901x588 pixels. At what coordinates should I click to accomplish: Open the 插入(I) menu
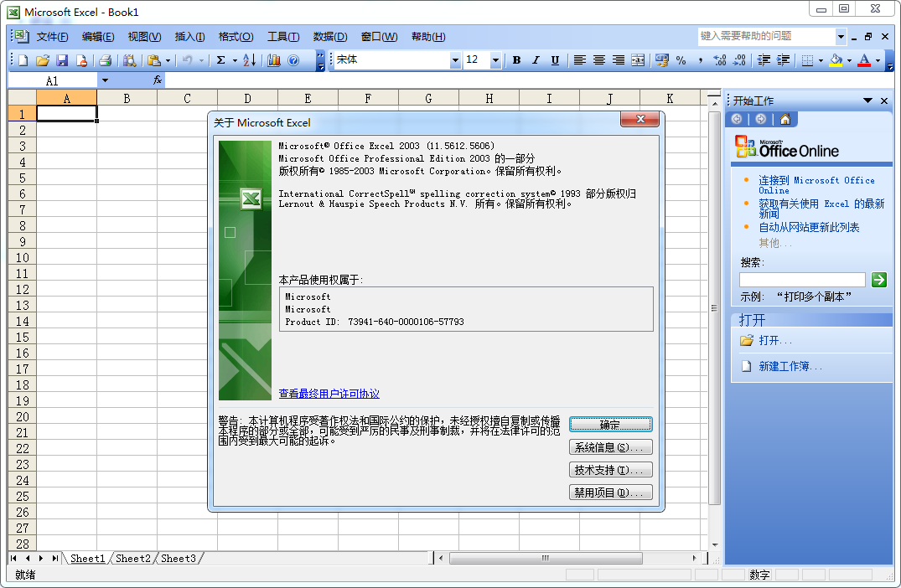pos(189,37)
